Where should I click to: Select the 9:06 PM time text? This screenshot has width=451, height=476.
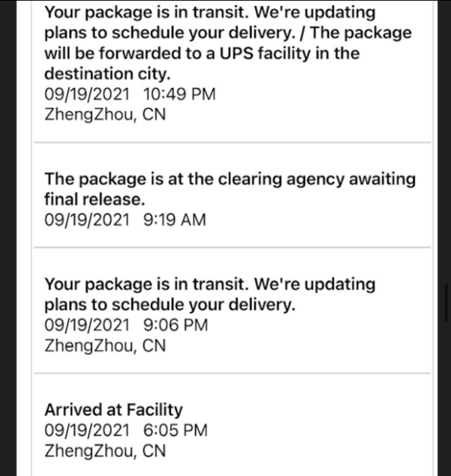[175, 325]
